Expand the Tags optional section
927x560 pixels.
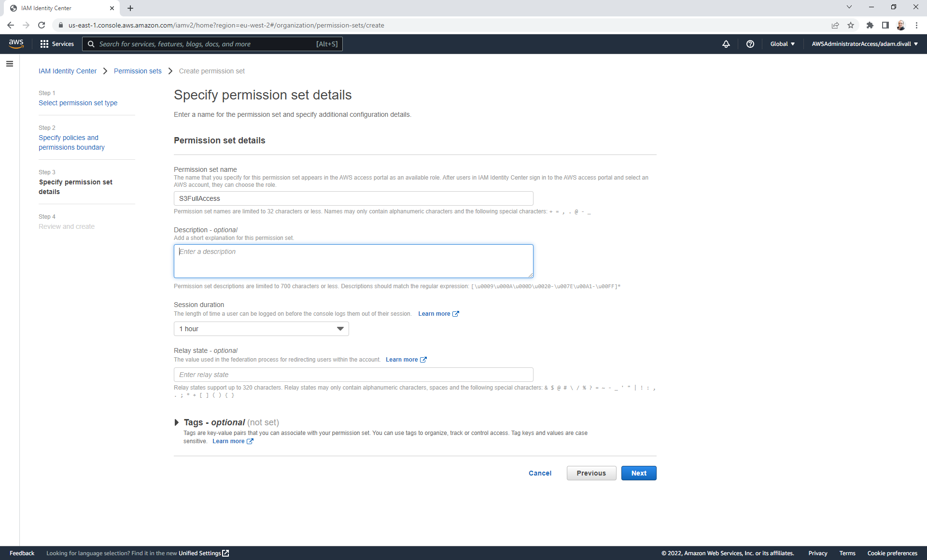pyautogui.click(x=177, y=422)
